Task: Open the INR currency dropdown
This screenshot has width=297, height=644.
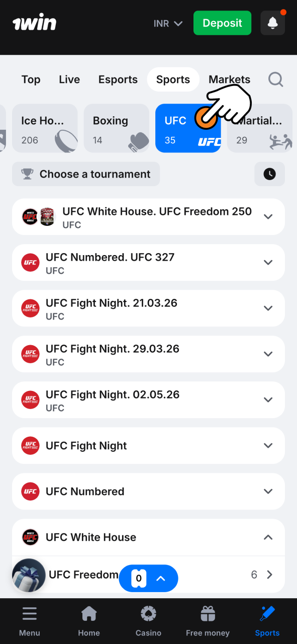Action: pos(167,23)
